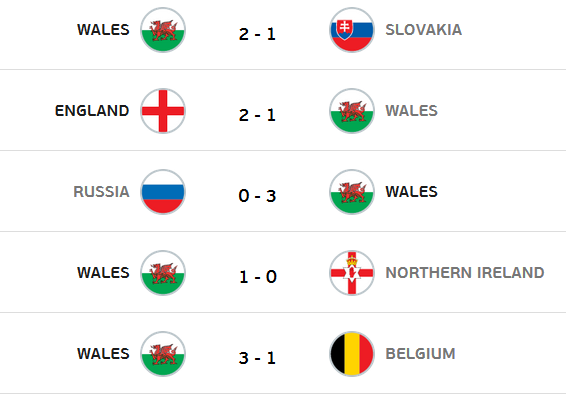Viewport: 566px width, 401px height.
Task: Open the Russia 0 - 3 Wales score
Action: [x=257, y=196]
